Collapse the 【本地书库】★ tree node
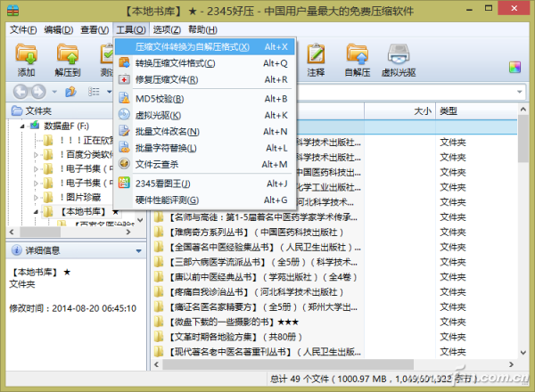 tap(36, 212)
